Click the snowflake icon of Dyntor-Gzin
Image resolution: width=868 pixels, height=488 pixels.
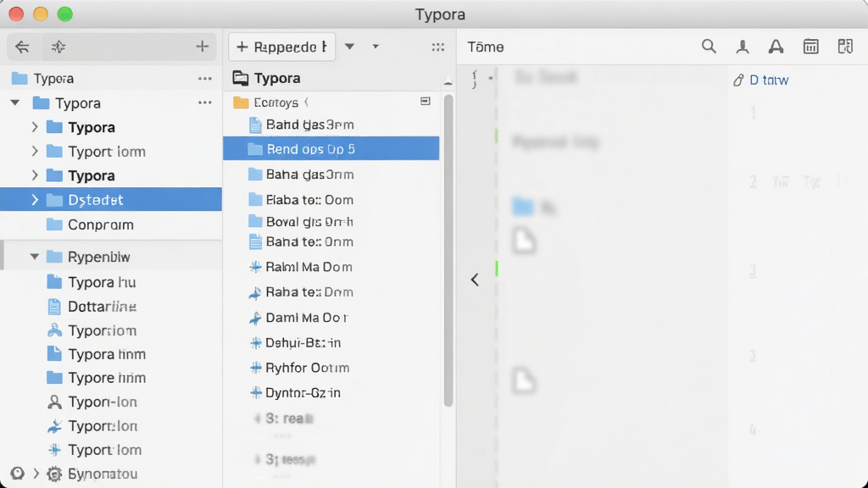click(255, 393)
